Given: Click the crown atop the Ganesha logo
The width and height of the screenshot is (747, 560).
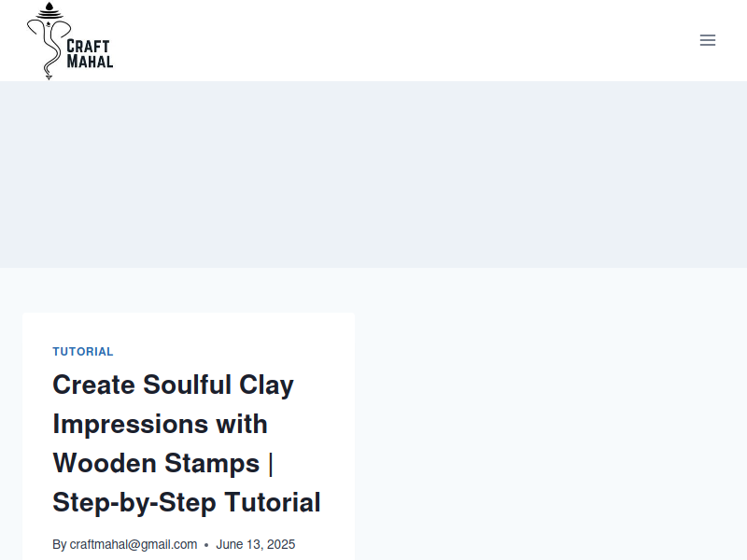Looking at the screenshot, I should click(49, 10).
